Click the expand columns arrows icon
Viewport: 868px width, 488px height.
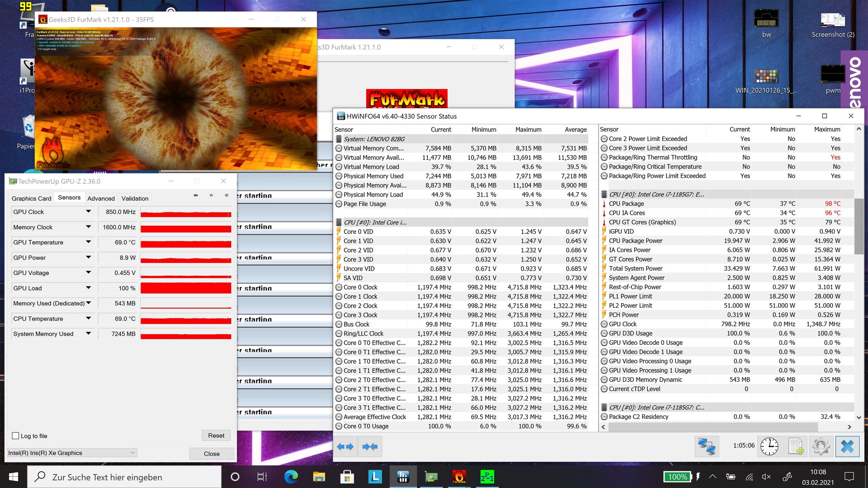coord(345,446)
